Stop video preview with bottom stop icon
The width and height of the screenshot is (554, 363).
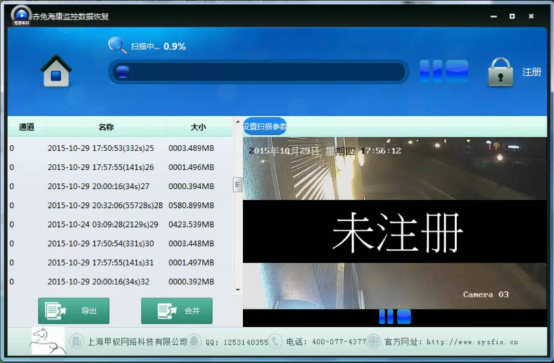click(x=404, y=316)
